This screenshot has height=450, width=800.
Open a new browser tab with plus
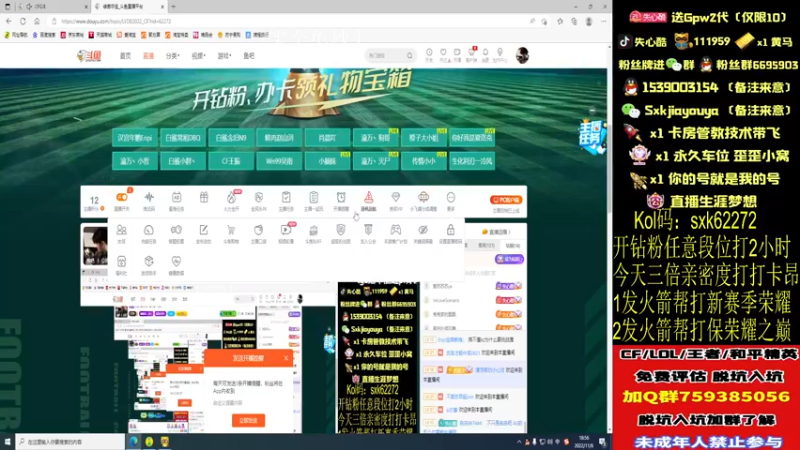(x=173, y=7)
